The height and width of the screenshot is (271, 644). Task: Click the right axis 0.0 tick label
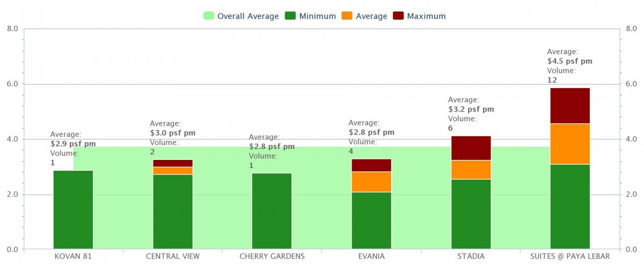tap(632, 250)
